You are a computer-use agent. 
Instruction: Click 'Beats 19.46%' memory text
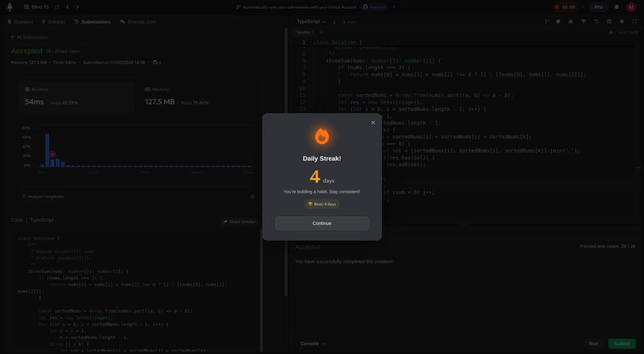195,103
